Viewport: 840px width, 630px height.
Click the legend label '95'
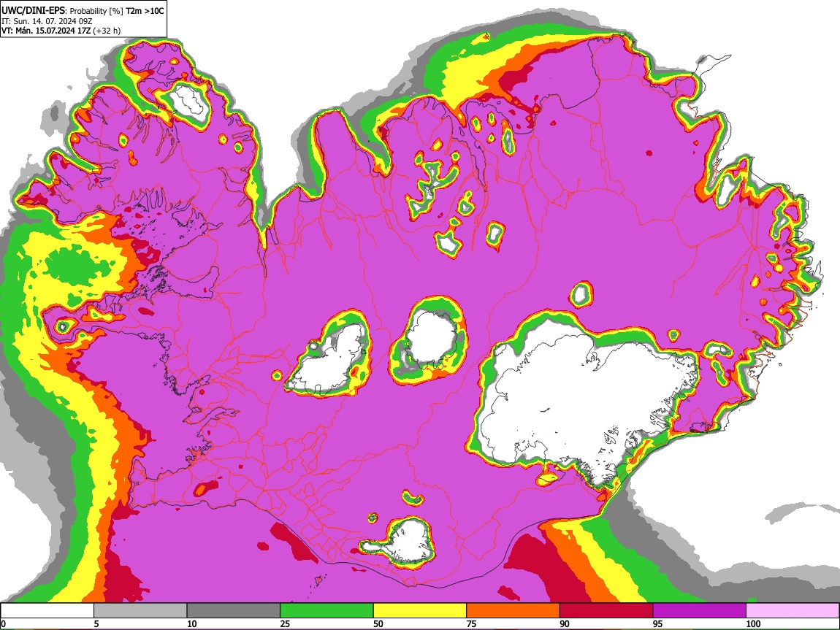[x=658, y=623]
